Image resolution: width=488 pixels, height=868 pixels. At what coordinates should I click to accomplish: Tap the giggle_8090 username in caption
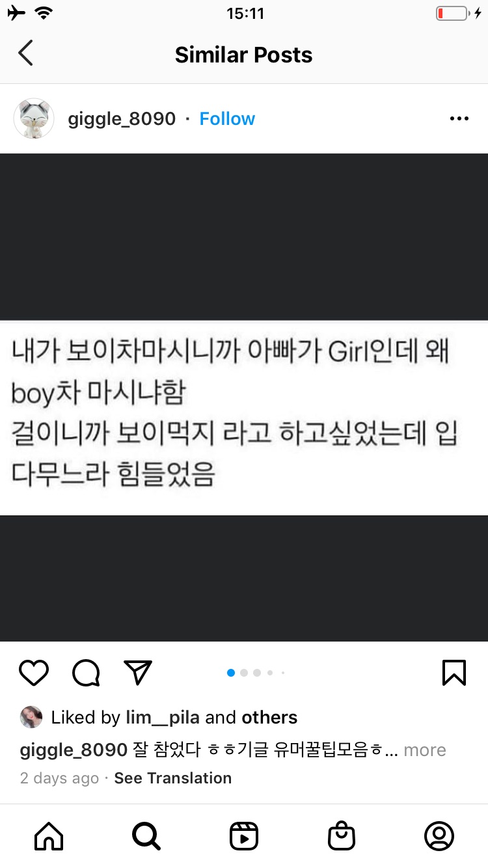pyautogui.click(x=74, y=750)
